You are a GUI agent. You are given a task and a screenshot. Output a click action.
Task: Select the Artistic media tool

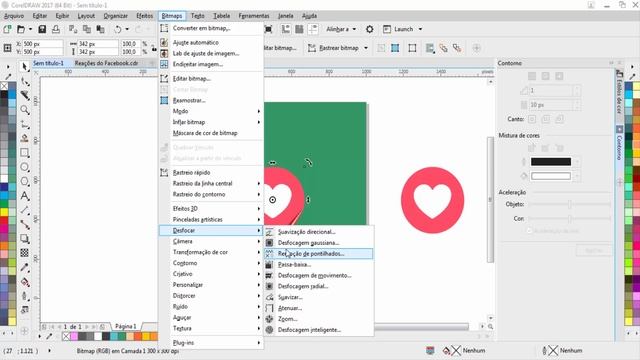click(24, 138)
